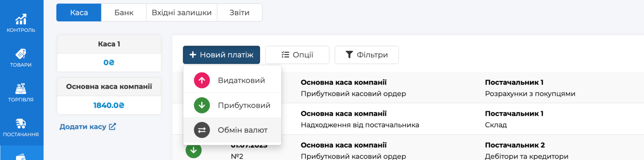Open the Фільтри button
Screen dimensions: 644x160
367,55
